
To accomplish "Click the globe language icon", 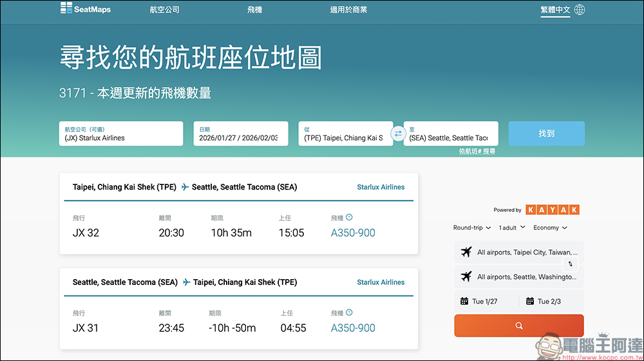I will [x=580, y=10].
